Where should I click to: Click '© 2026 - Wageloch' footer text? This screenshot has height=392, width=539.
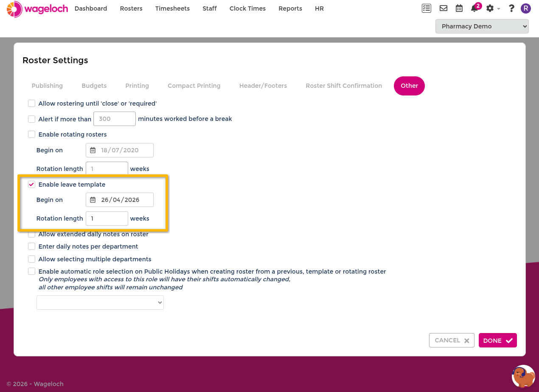pyautogui.click(x=35, y=384)
